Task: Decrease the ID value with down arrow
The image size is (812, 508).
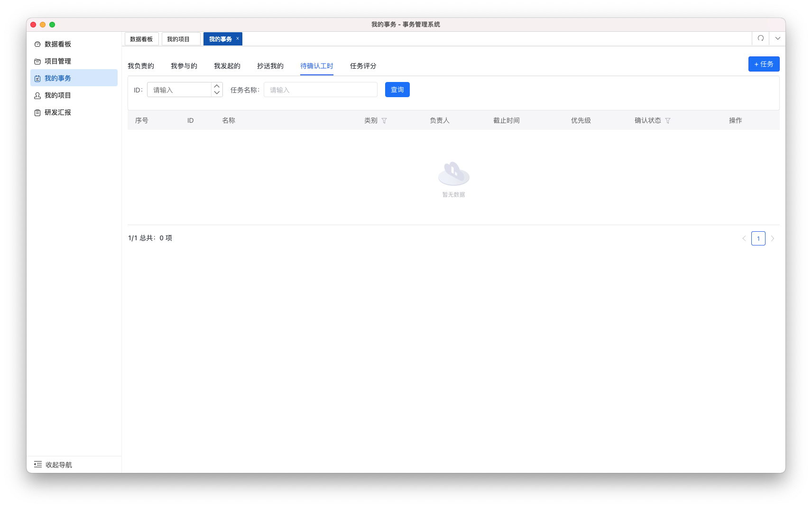Action: (217, 93)
